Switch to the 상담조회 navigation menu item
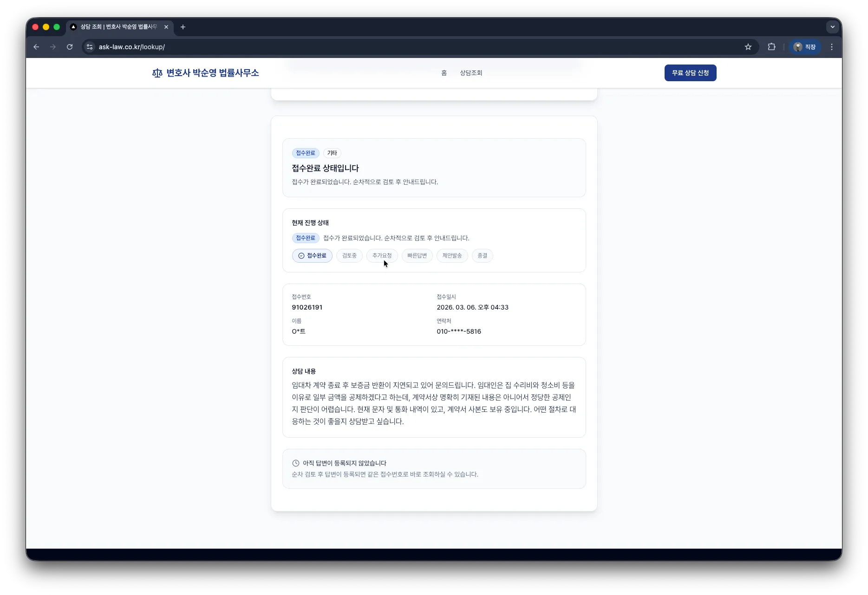868x595 pixels. 470,73
